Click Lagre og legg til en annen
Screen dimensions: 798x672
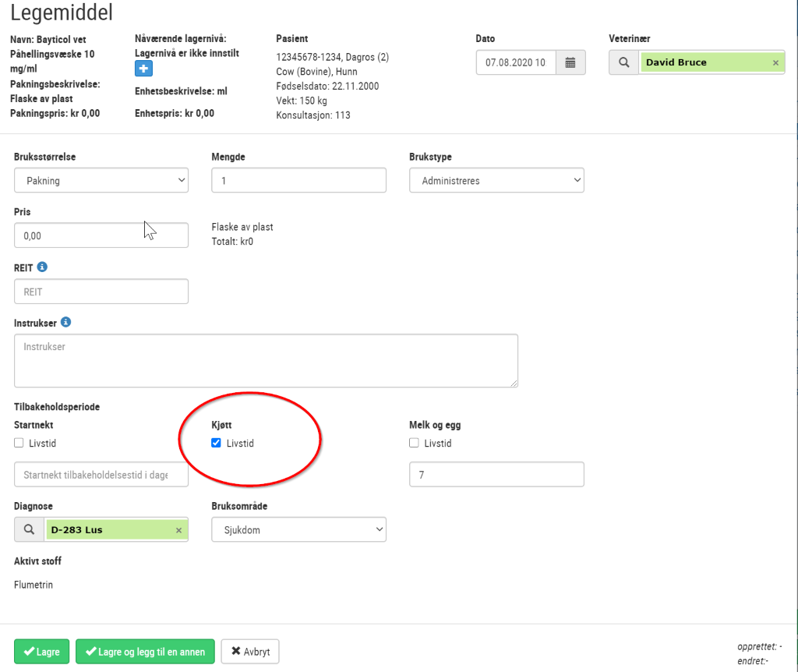(145, 652)
